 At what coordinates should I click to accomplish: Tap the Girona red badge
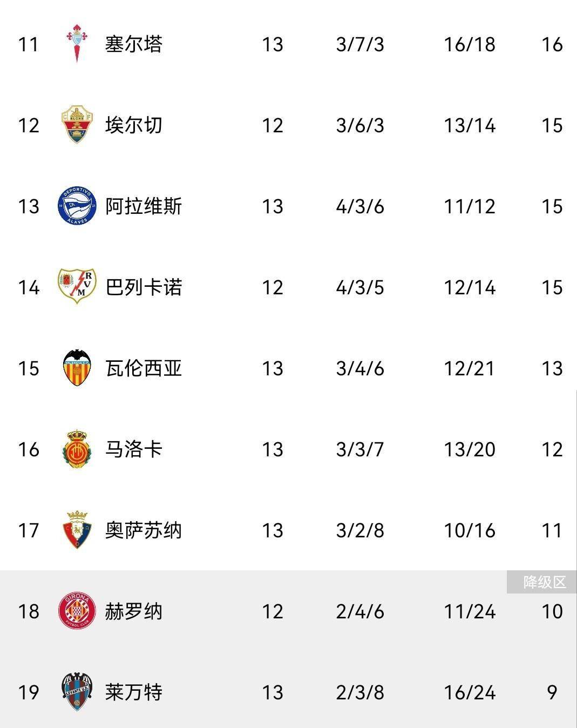(x=77, y=611)
